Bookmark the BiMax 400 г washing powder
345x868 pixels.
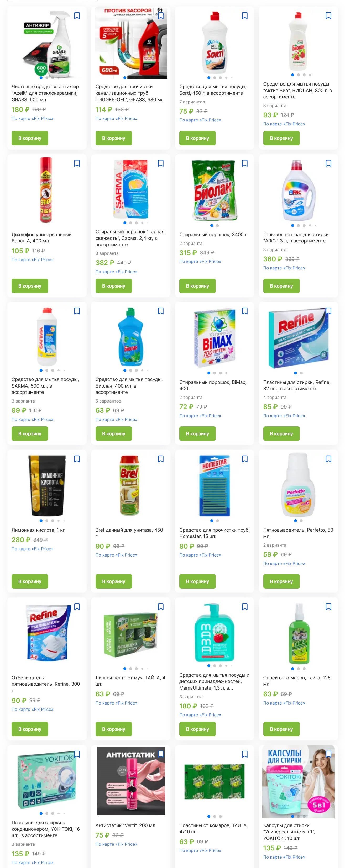tap(244, 311)
